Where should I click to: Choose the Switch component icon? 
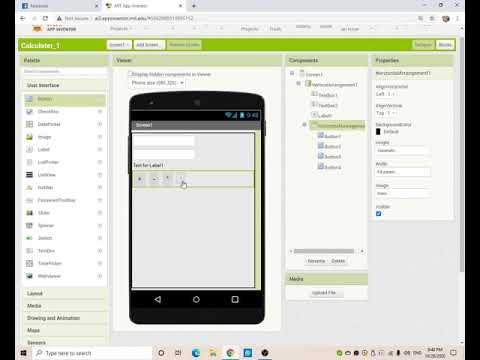coord(29,238)
